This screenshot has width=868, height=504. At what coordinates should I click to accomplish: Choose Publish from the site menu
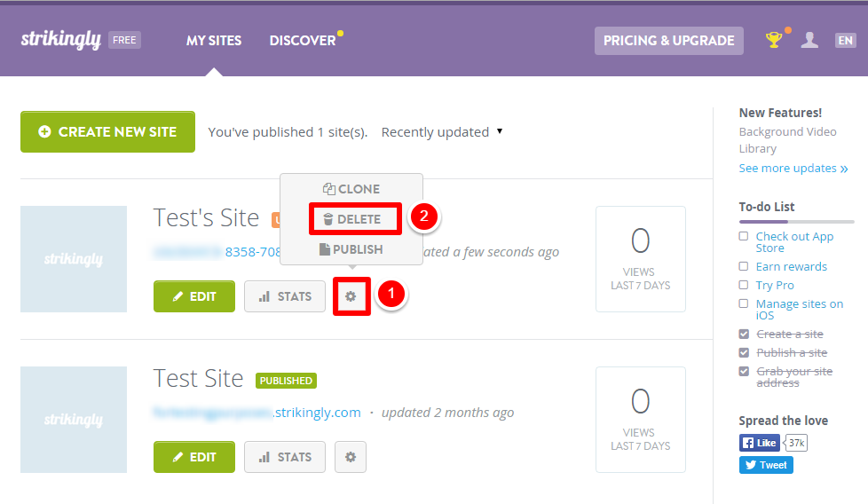tap(351, 249)
